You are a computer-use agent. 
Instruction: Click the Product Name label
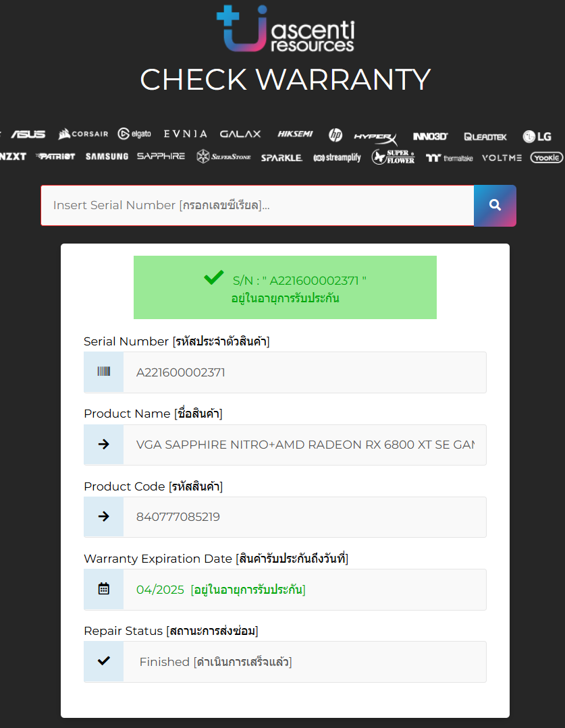click(153, 413)
